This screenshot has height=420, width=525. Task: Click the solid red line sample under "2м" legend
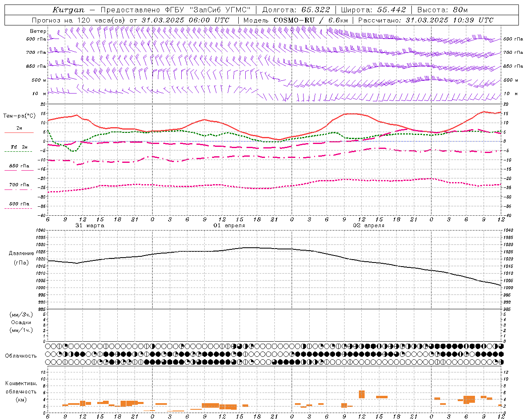(19, 133)
